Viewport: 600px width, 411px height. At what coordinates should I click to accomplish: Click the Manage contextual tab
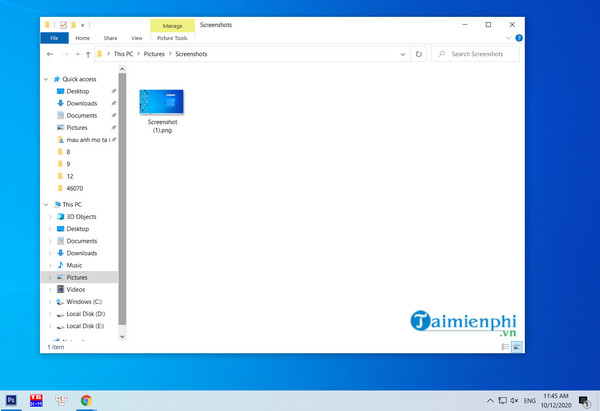(x=173, y=26)
